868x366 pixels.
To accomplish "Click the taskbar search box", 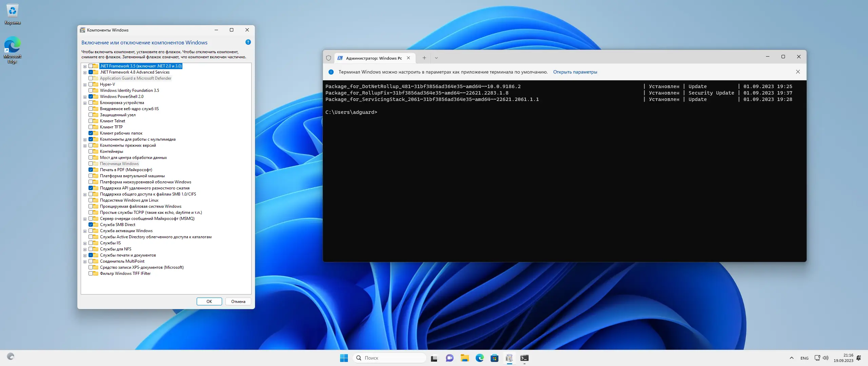I will coord(390,358).
